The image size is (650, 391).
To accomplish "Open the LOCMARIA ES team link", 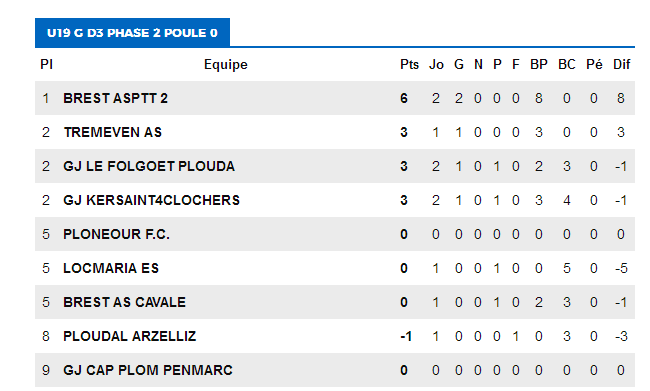I will [x=111, y=268].
